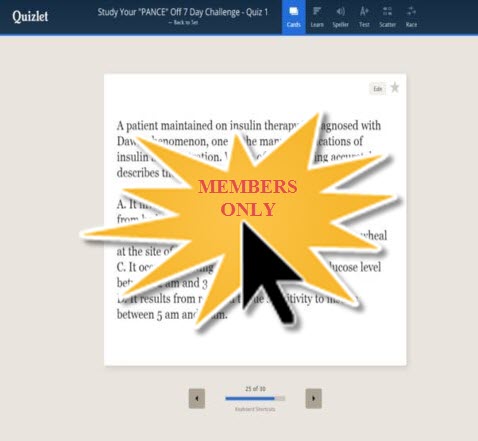The image size is (478, 441).
Task: Star this flashcard
Action: point(395,88)
